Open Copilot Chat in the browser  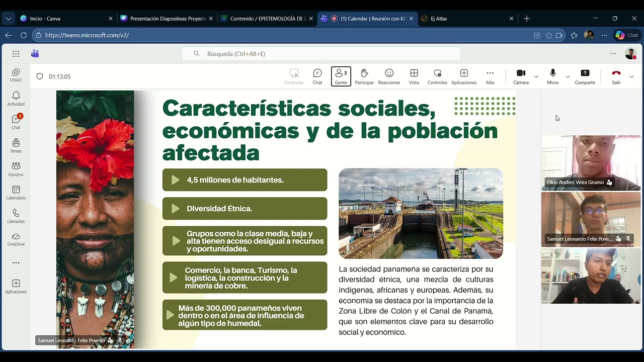(627, 35)
